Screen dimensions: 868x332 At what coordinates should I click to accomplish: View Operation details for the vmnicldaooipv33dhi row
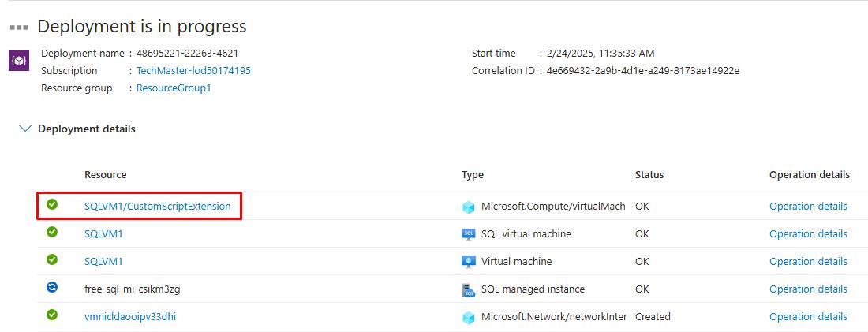808,316
